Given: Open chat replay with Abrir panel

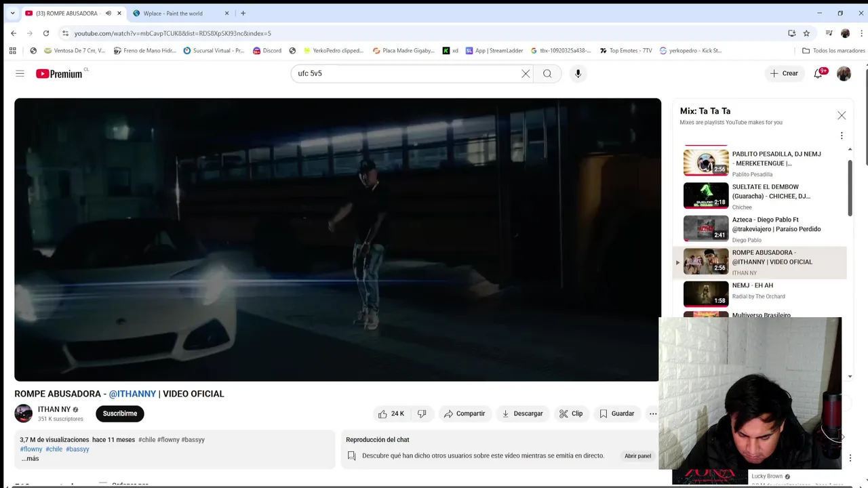Looking at the screenshot, I should pyautogui.click(x=637, y=455).
